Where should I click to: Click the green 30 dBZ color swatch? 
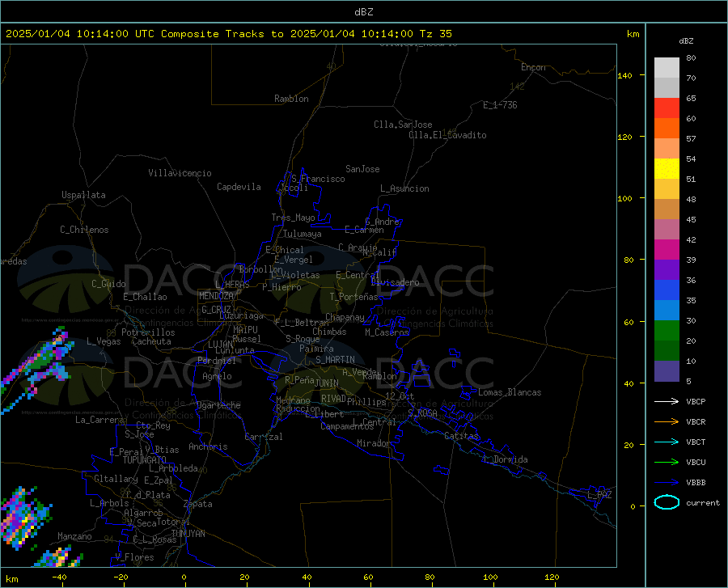(667, 331)
